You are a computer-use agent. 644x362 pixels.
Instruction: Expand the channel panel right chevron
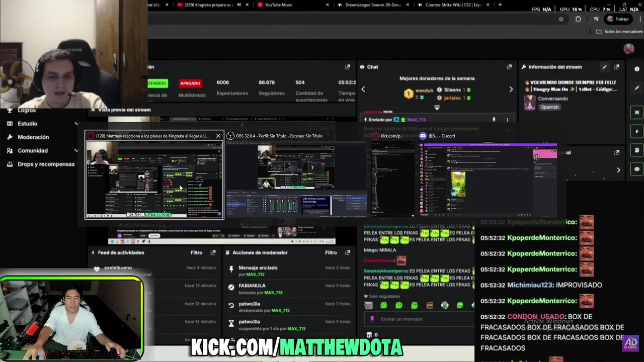click(x=618, y=170)
